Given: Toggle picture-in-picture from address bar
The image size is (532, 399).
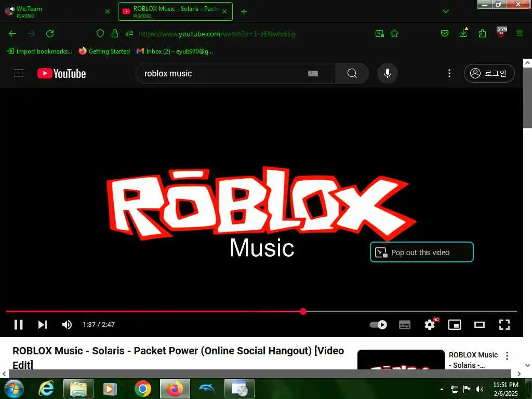Looking at the screenshot, I should [380, 34].
